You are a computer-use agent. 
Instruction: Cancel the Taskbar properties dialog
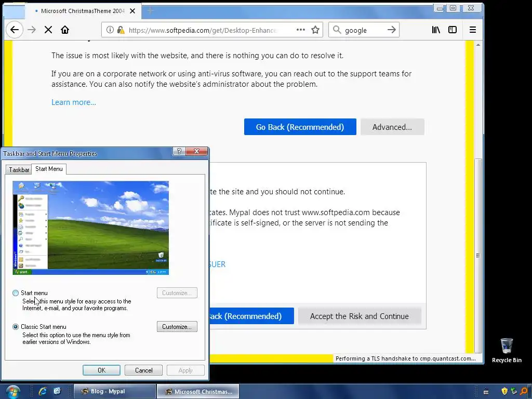[143, 370]
